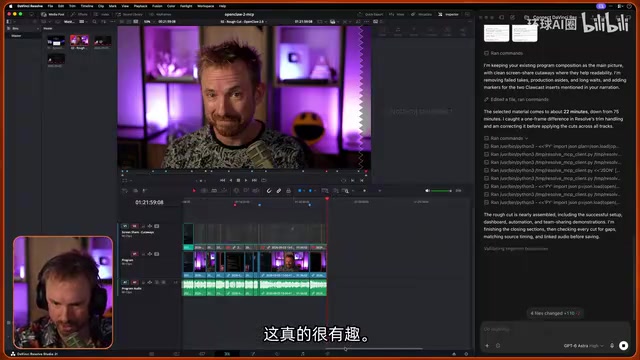Open the blue flag color dropdown
This screenshot has height=360, width=640.
point(305,191)
